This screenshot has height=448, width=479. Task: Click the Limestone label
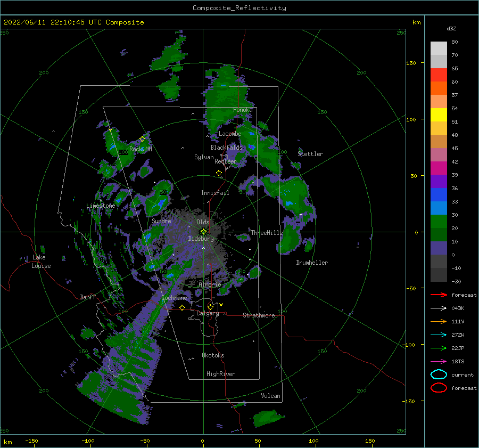point(101,206)
